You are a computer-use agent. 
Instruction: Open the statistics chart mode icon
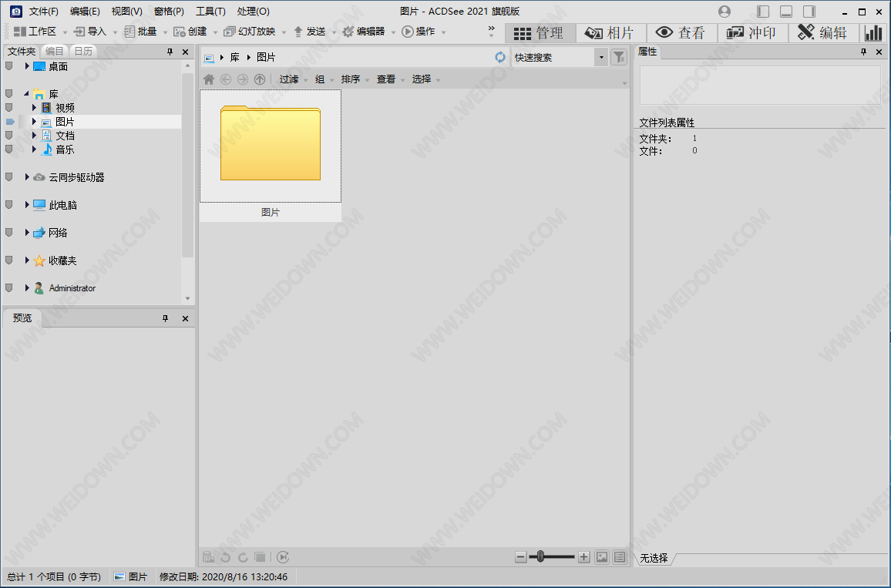[x=874, y=33]
